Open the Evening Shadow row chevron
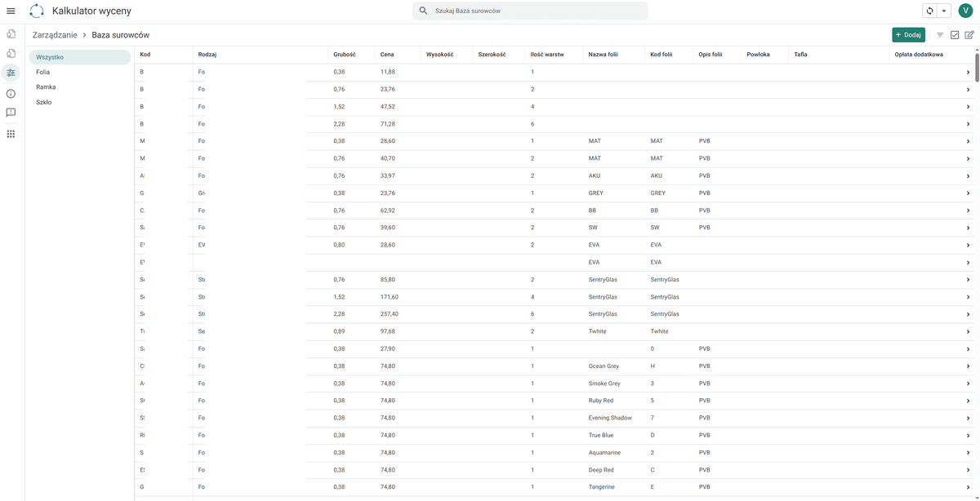This screenshot has width=980, height=501. tap(968, 418)
